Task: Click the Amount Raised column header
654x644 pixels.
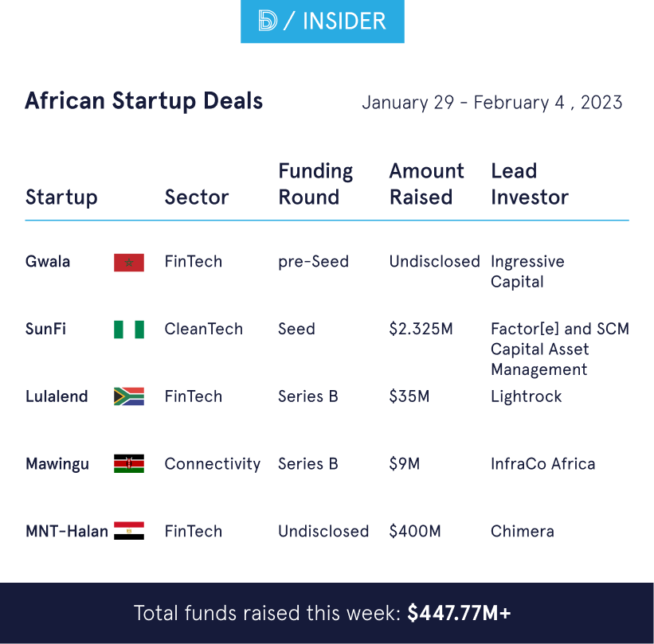Action: tap(426, 184)
